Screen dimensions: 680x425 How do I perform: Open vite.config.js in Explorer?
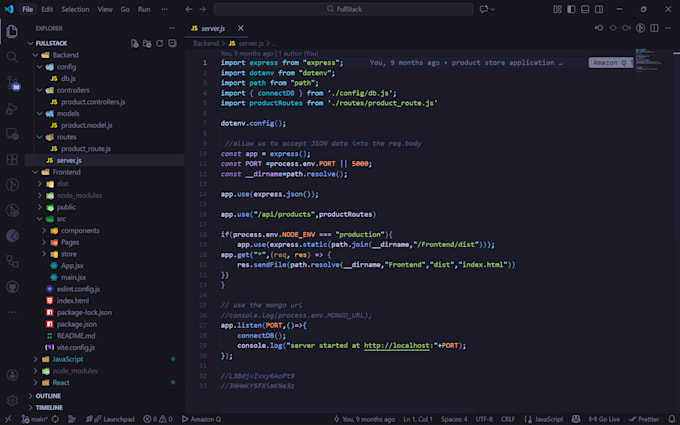pyautogui.click(x=75, y=347)
